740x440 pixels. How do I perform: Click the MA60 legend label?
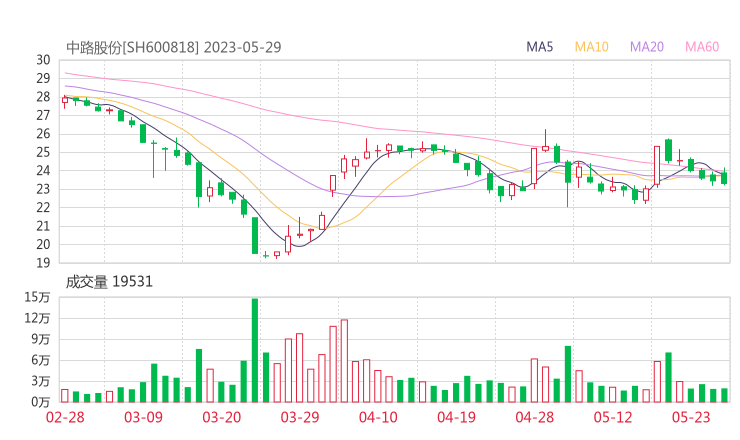[x=702, y=47]
